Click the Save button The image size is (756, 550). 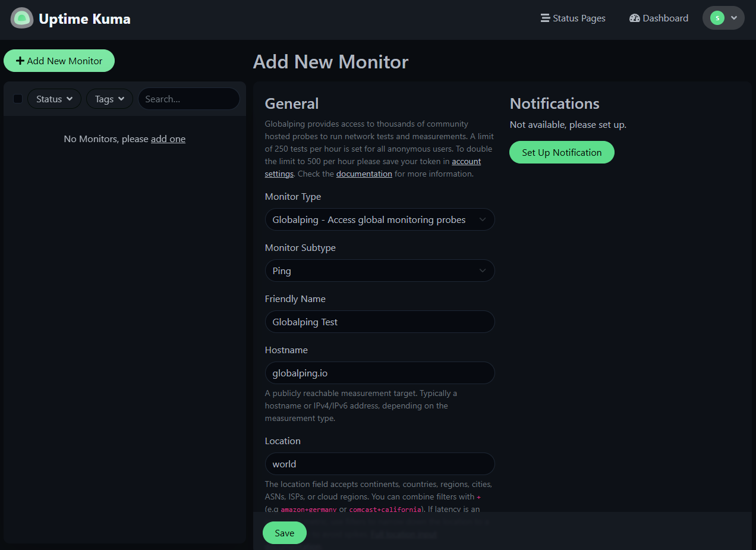pyautogui.click(x=284, y=533)
